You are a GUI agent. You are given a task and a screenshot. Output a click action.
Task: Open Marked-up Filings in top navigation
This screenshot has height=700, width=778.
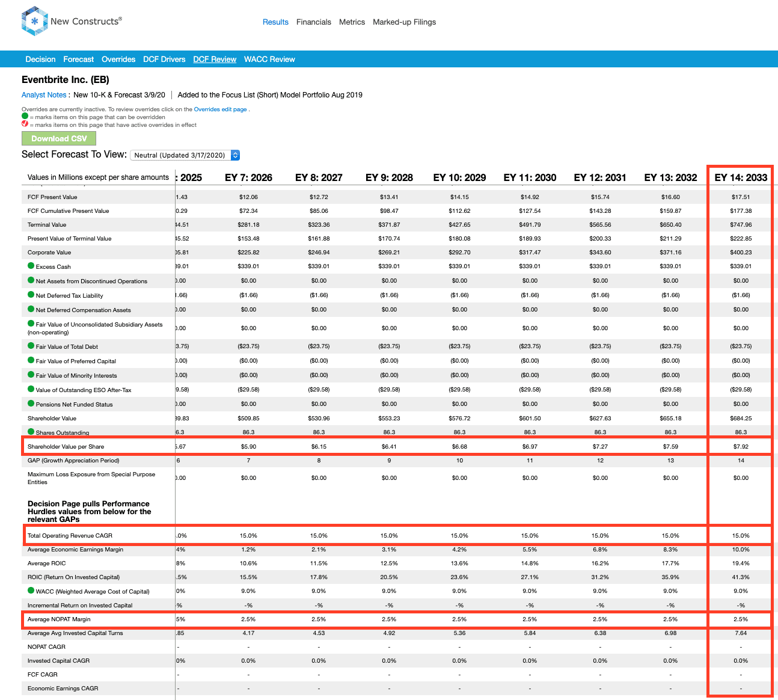click(404, 22)
